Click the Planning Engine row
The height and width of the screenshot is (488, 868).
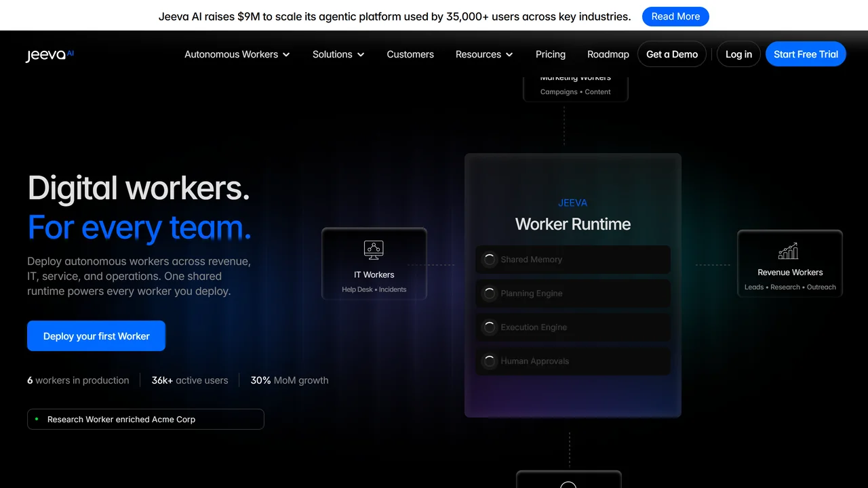pos(573,293)
